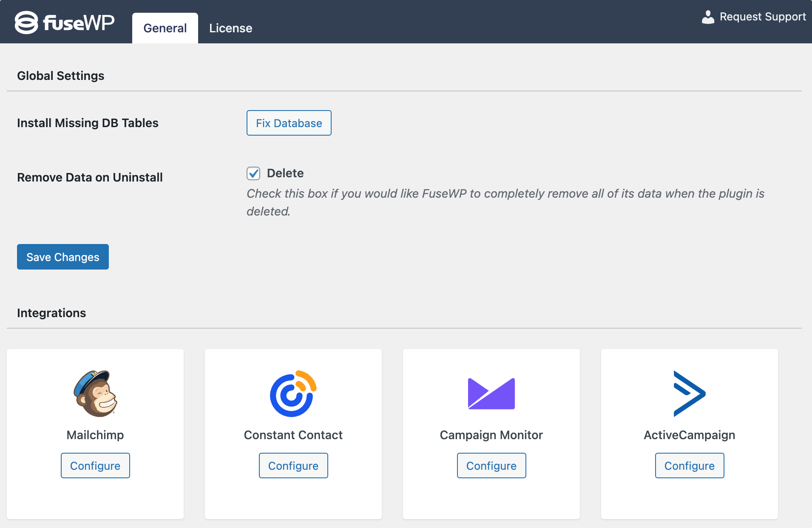Click the ActiveCampaign card title

pos(690,435)
